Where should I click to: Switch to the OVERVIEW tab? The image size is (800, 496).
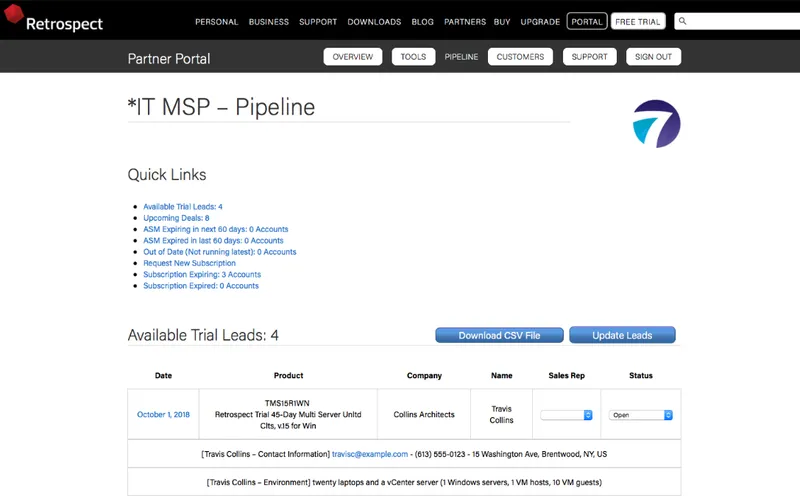point(353,57)
